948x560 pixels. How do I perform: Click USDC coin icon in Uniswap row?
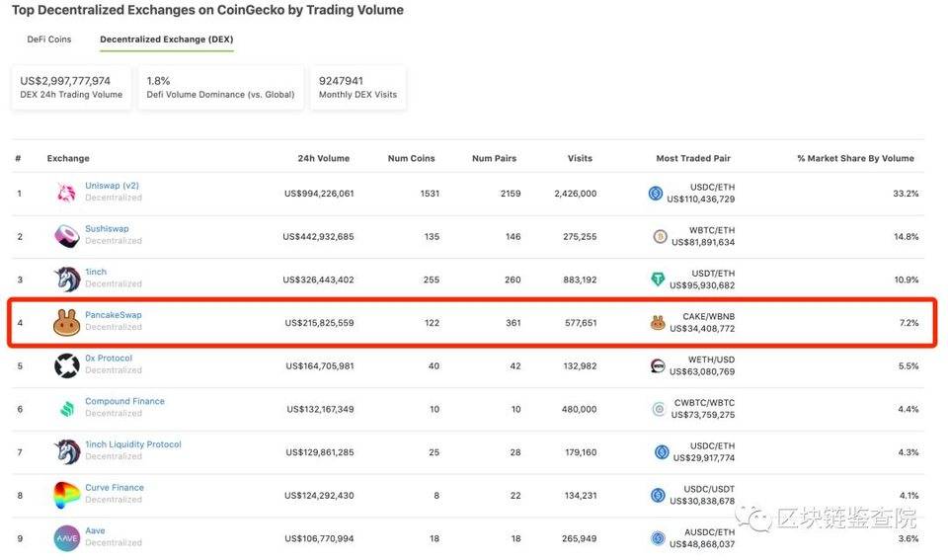[656, 194]
